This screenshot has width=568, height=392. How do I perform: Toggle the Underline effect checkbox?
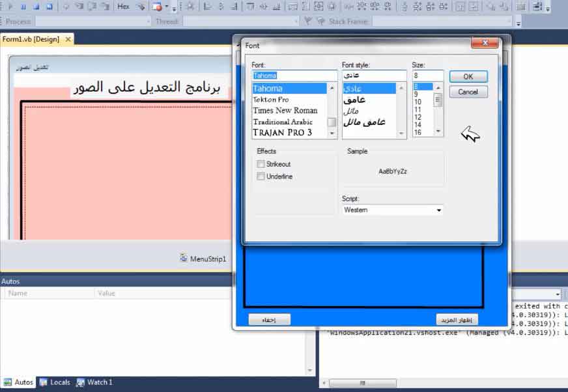pyautogui.click(x=261, y=176)
